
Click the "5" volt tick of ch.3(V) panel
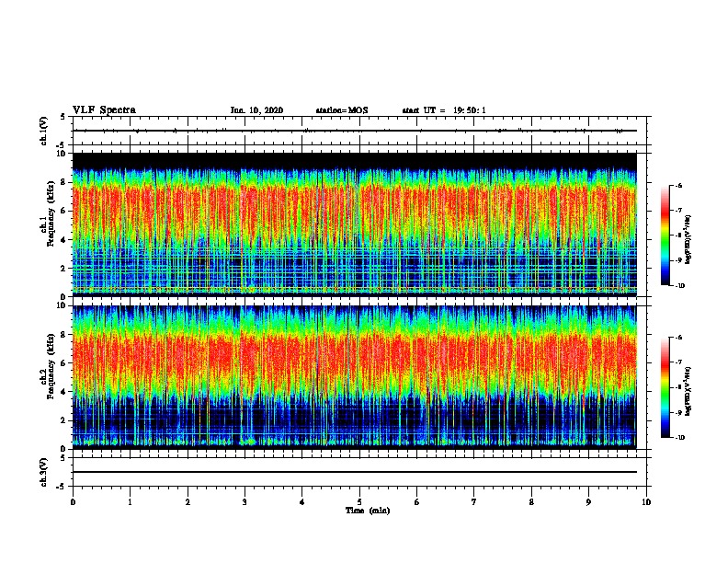coord(63,458)
